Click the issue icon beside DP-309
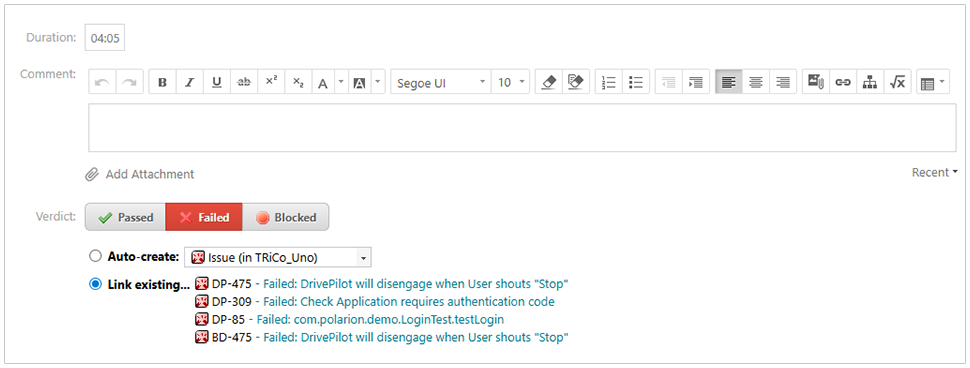Viewport: 970px width, 368px height. [x=202, y=302]
